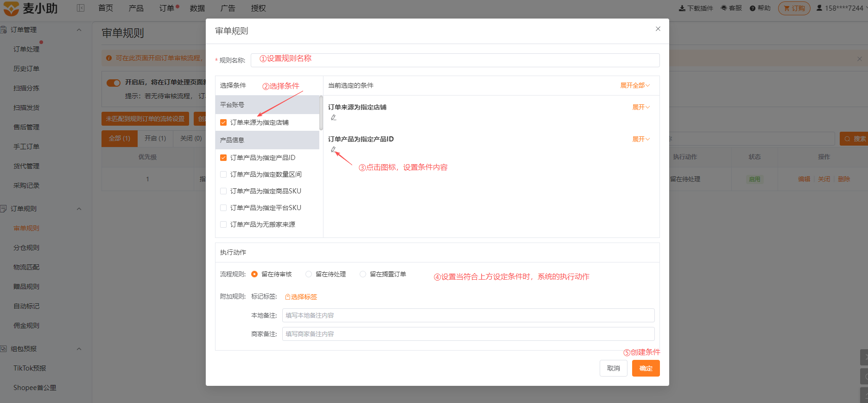Expand the 订单来源为指定店铺 condition
The width and height of the screenshot is (868, 403).
click(x=641, y=107)
